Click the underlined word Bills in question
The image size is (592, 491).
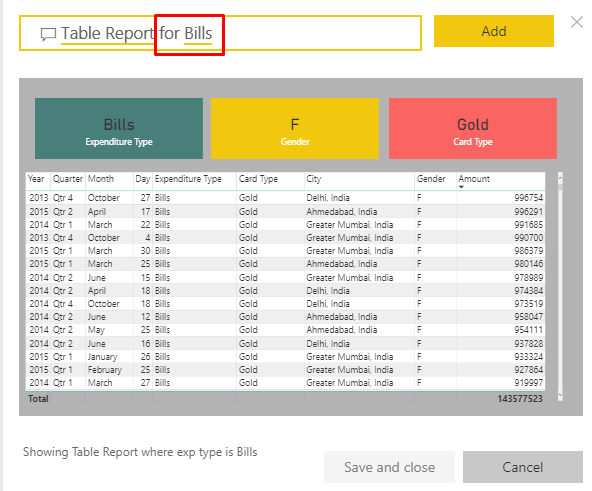(x=198, y=33)
